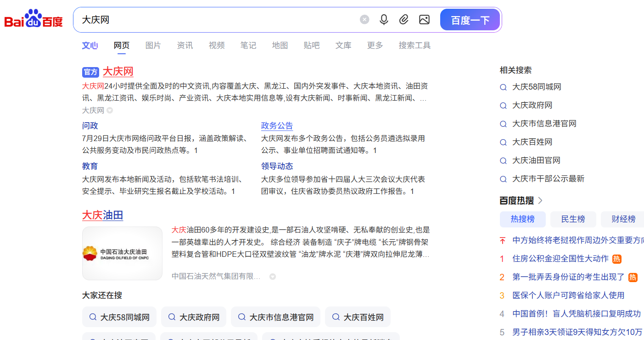
Task: Switch to the 财经榜 tab
Action: tap(622, 219)
